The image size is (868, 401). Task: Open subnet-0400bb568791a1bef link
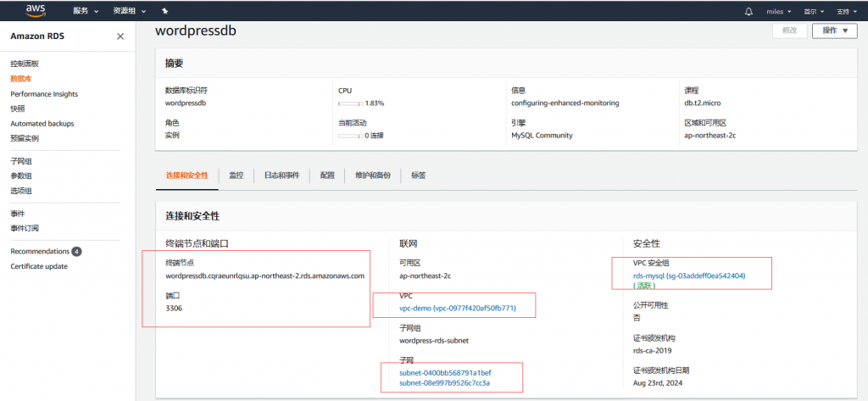click(445, 373)
